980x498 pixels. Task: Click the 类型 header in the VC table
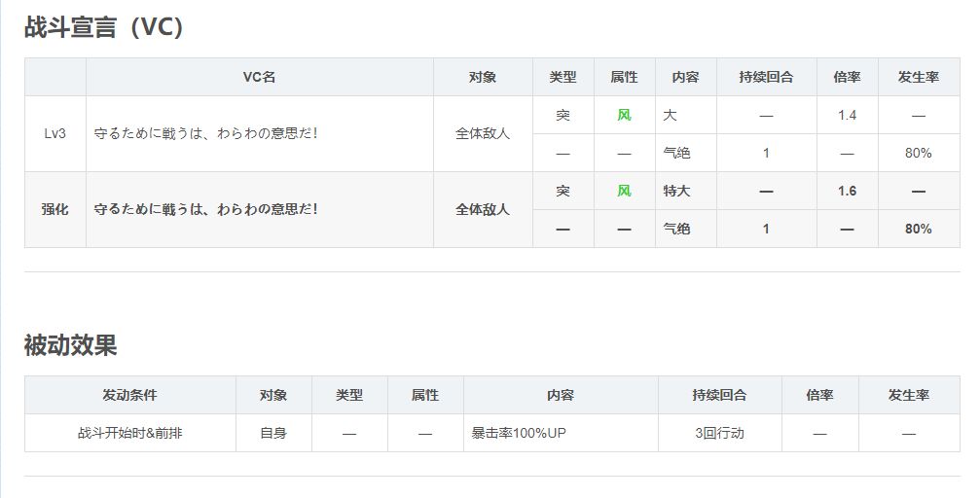tap(563, 77)
